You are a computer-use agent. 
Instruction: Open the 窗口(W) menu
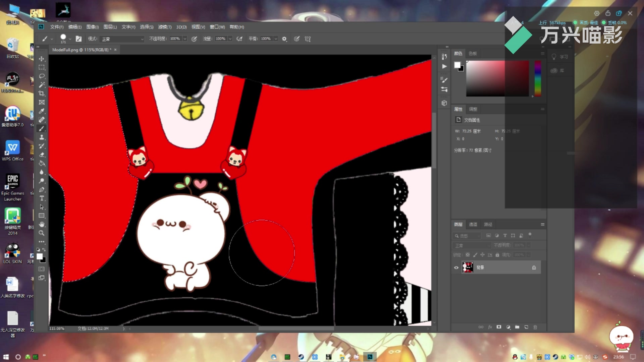click(217, 27)
